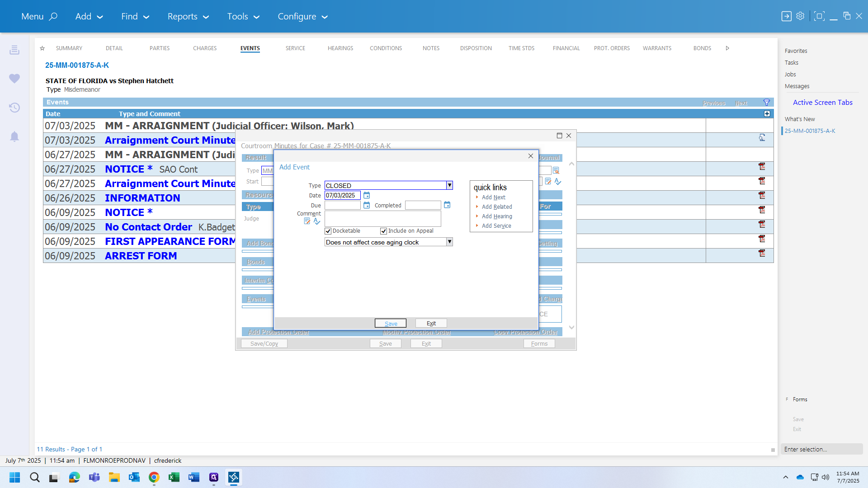The image size is (868, 488).
Task: Click the comment notepad icon under Comment
Action: coord(307,221)
